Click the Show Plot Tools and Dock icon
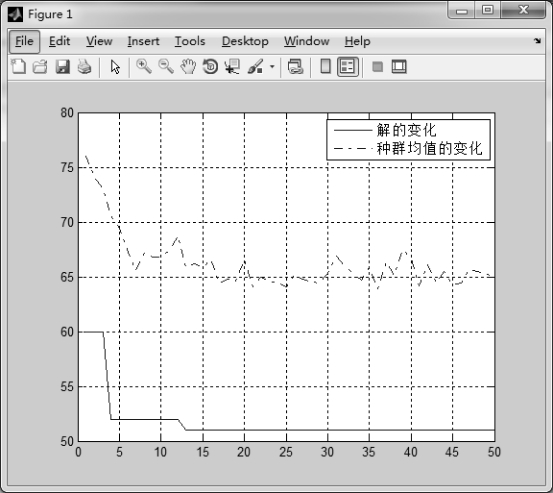 point(399,66)
